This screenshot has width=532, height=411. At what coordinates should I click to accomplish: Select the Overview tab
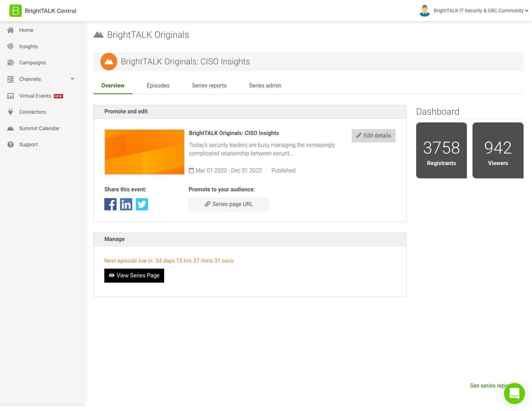(113, 86)
